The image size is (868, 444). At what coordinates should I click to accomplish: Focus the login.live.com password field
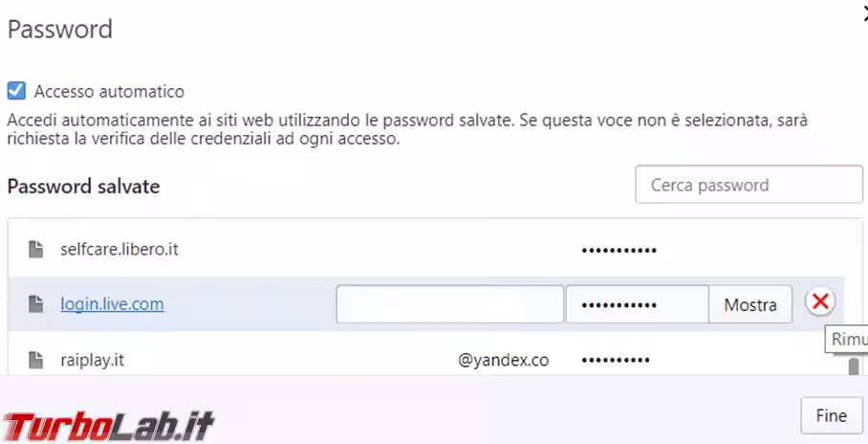637,304
